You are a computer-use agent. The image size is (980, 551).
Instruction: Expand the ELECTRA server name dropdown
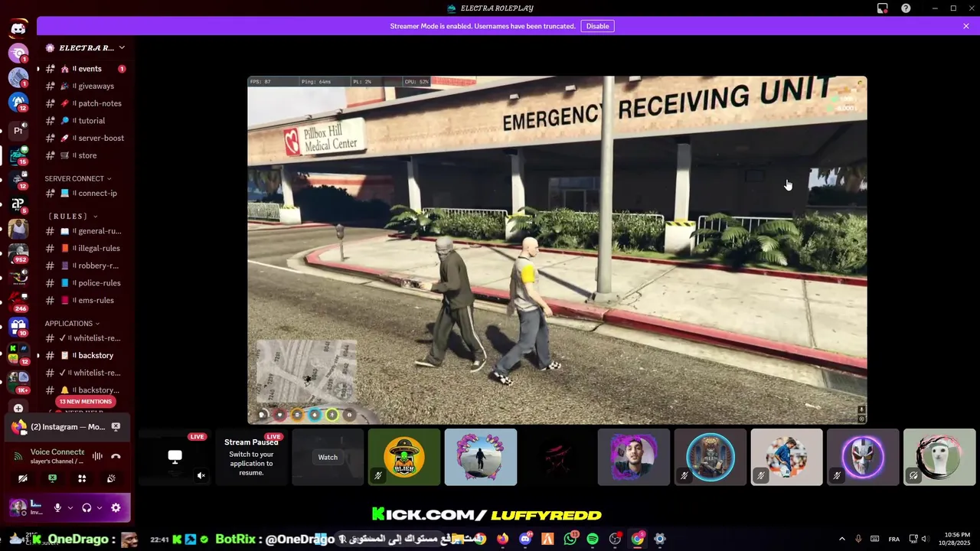point(122,47)
